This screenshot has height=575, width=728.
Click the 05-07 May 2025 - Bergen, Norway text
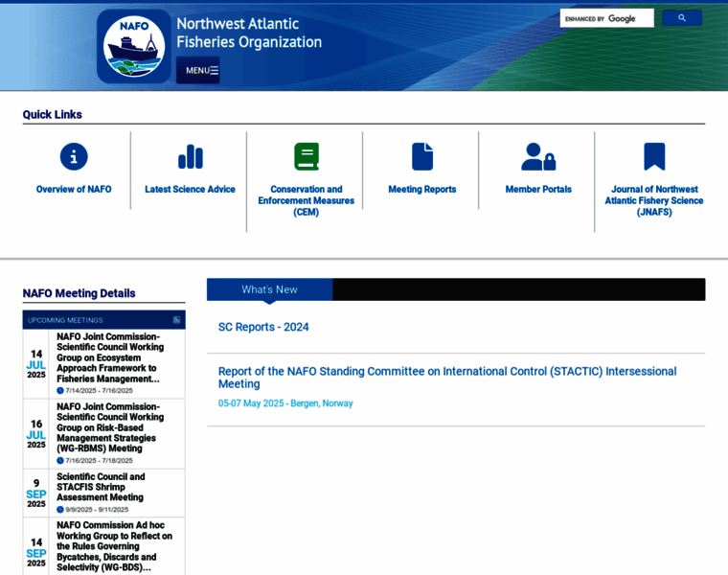(x=285, y=403)
